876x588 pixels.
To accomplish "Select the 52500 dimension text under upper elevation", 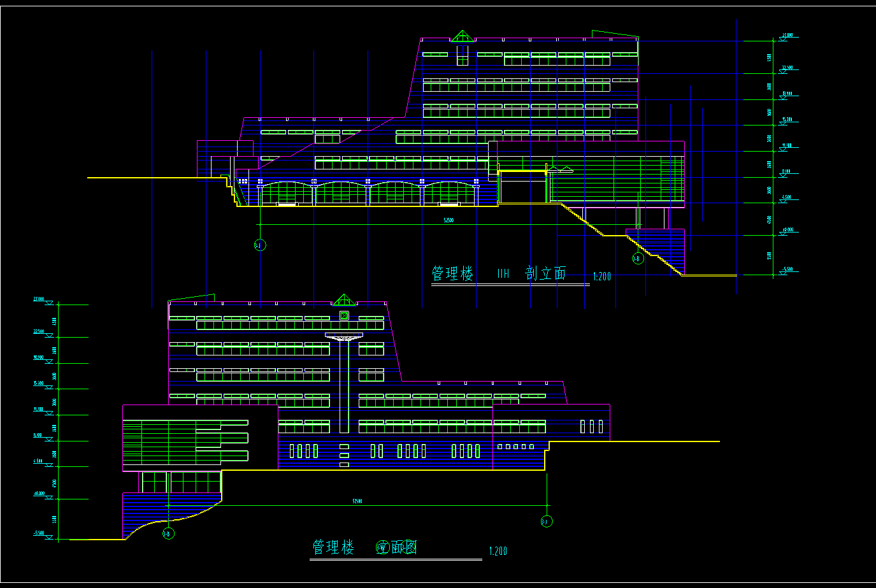I will pyautogui.click(x=449, y=220).
